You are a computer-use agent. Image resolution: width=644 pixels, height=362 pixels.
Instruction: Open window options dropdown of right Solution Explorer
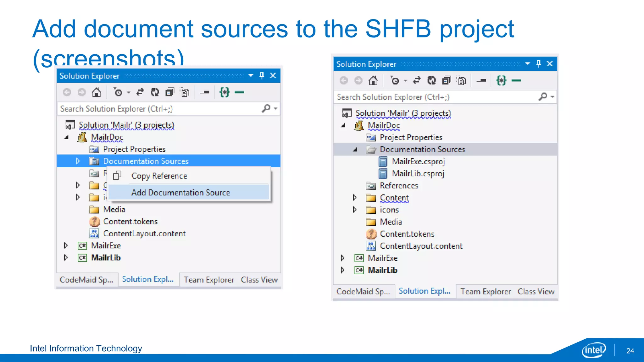point(527,64)
